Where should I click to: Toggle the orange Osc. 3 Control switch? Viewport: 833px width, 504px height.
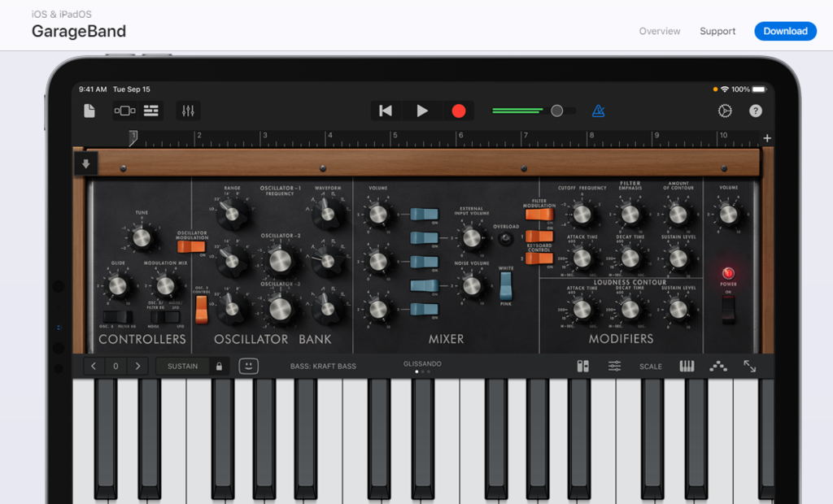pyautogui.click(x=202, y=309)
